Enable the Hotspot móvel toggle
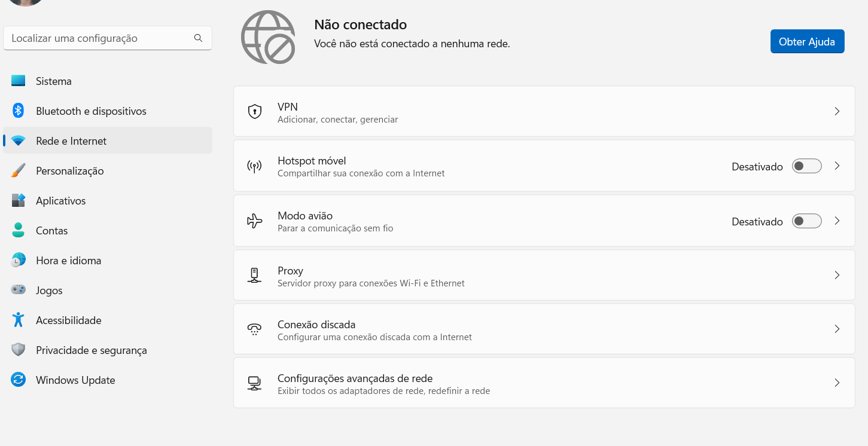 pyautogui.click(x=807, y=166)
